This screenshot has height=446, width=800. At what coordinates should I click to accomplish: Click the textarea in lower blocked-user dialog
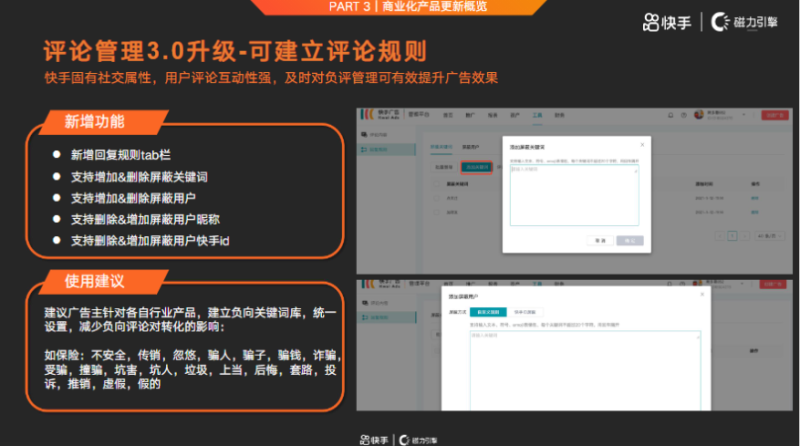[585, 370]
